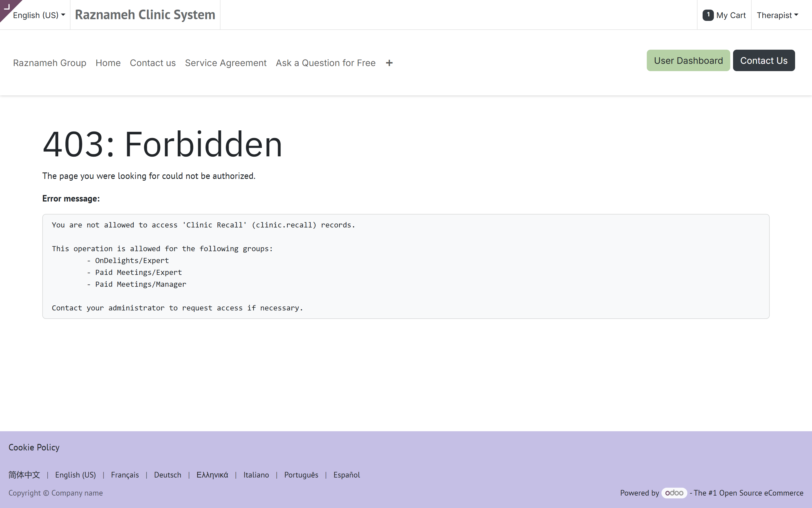
Task: Switch language to Ελληνικά
Action: click(212, 475)
